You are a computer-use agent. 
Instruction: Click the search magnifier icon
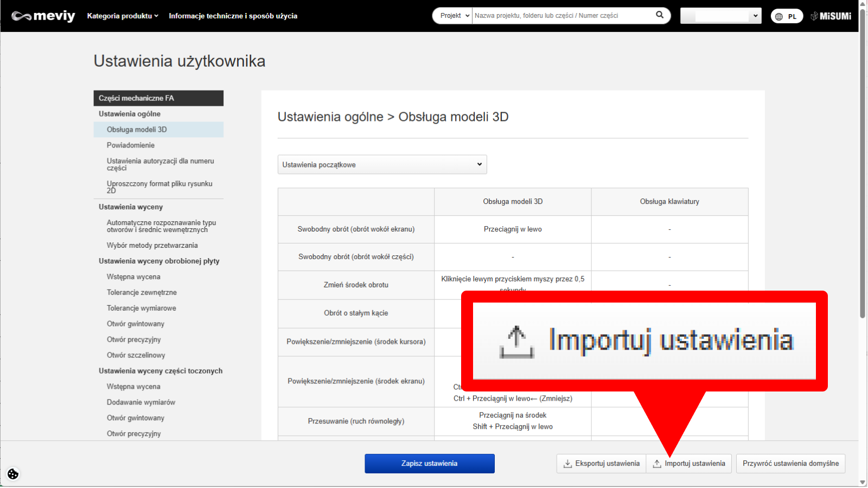click(x=660, y=15)
